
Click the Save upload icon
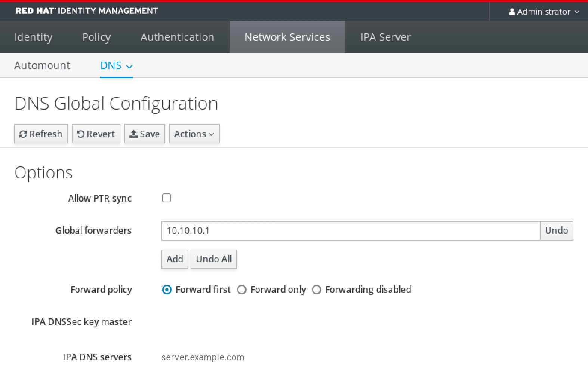[x=133, y=134]
